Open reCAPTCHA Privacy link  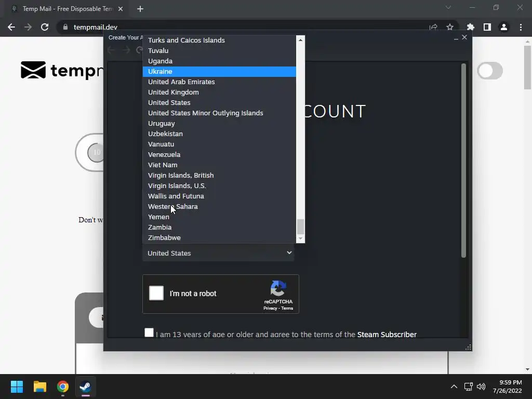[270, 308]
